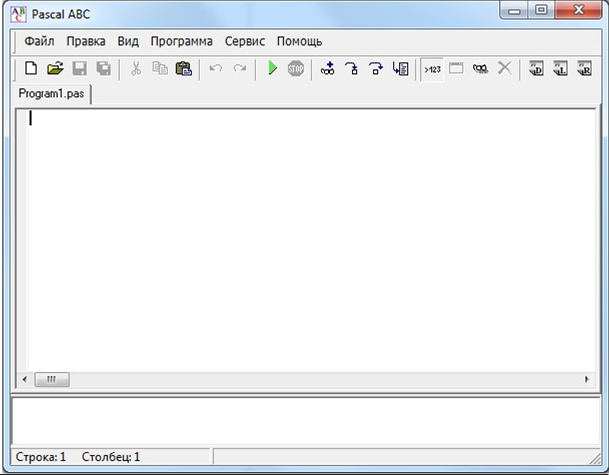This screenshot has height=475, width=609.
Task: Open the Правка menu
Action: click(x=86, y=42)
